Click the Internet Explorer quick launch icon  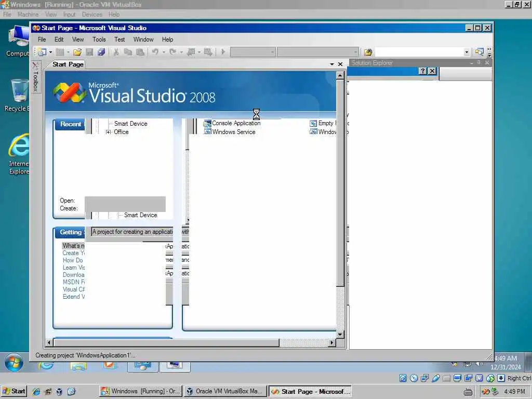36,391
